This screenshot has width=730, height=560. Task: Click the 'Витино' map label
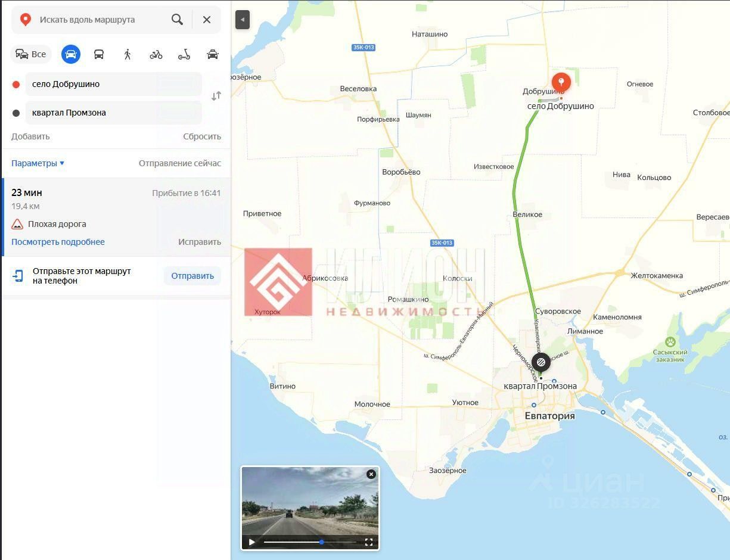pyautogui.click(x=282, y=386)
